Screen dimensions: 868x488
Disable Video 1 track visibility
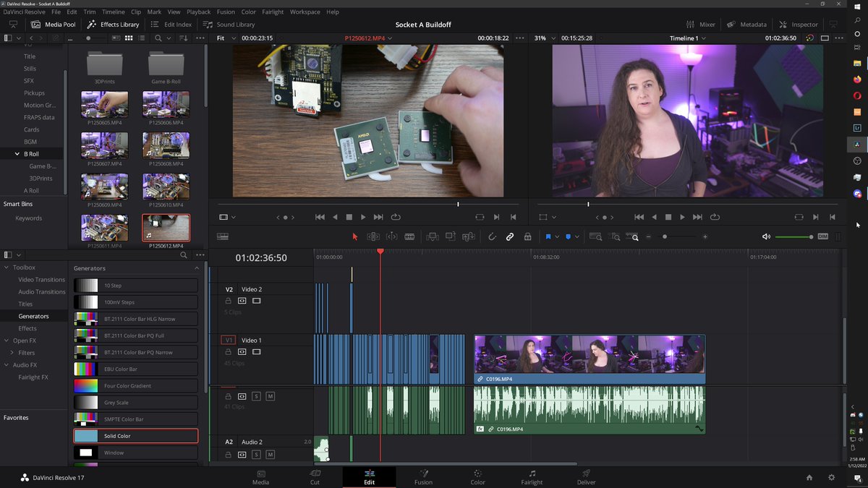[256, 351]
